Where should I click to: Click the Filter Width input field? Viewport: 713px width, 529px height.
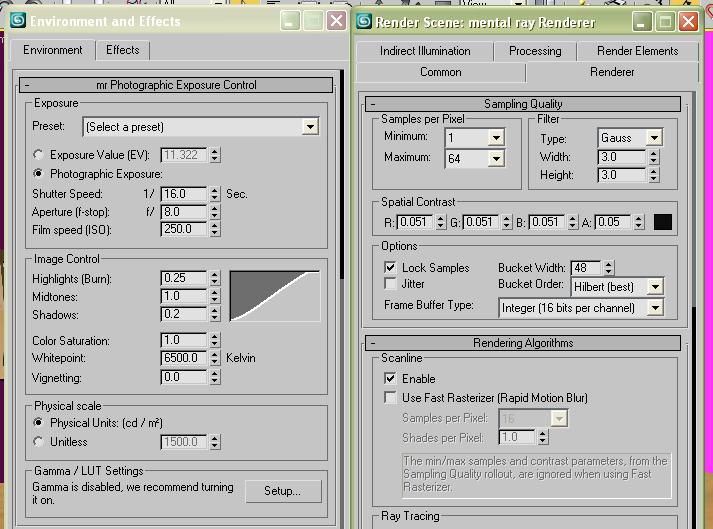click(x=622, y=157)
